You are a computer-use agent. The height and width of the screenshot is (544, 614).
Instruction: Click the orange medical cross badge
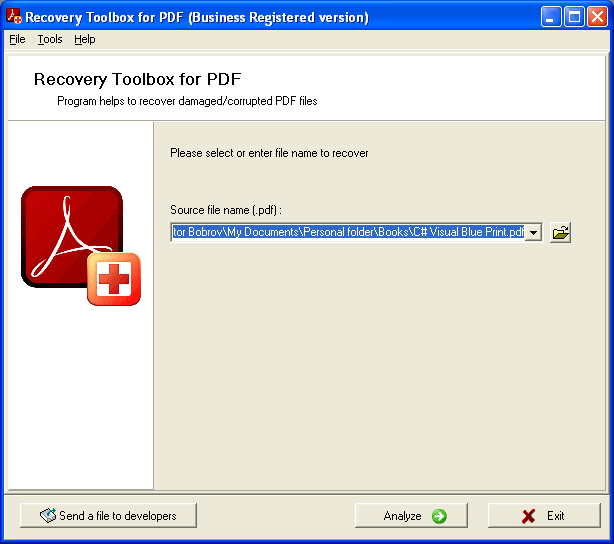click(113, 279)
